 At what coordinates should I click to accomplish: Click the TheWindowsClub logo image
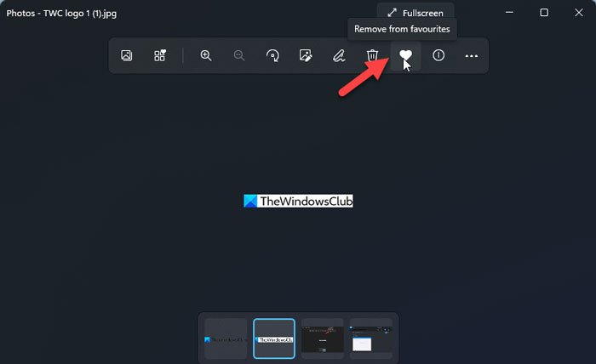point(298,202)
